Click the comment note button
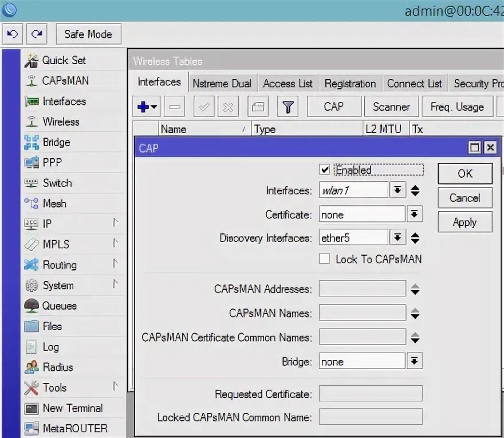Image resolution: width=504 pixels, height=438 pixels. point(258,107)
